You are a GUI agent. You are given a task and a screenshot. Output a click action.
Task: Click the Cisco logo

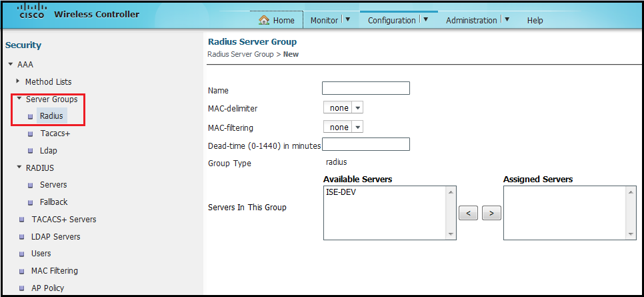pos(33,12)
